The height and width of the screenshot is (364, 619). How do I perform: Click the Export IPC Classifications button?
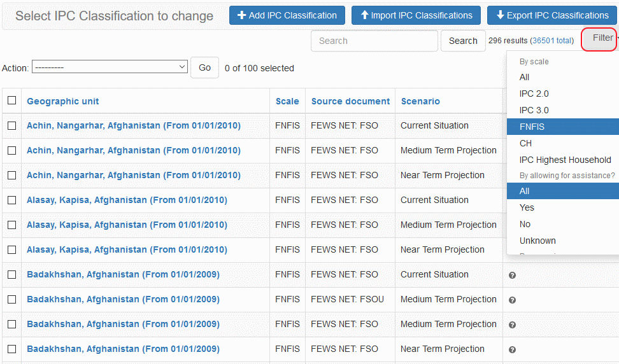coord(551,15)
